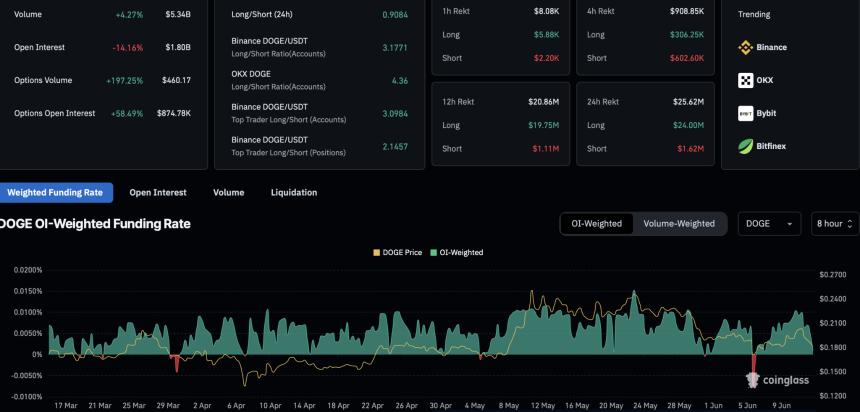860x412 pixels.
Task: Click the OKX DOGE ratio label
Action: pos(251,74)
